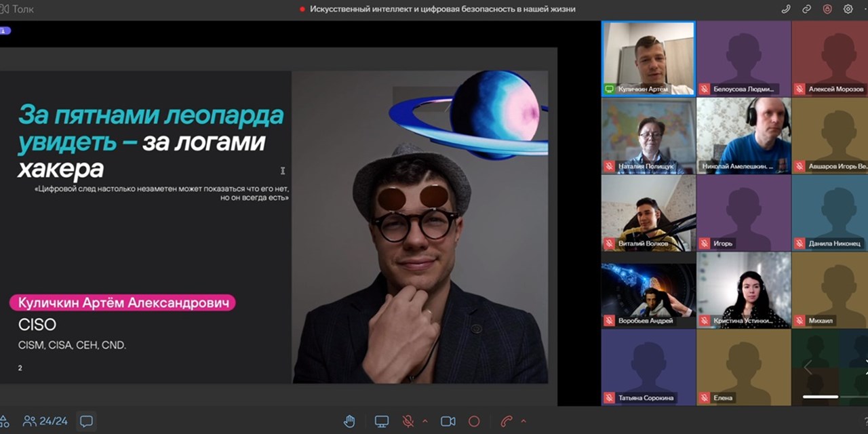Click the participant page indicator bar
868x434 pixels.
tap(821, 397)
